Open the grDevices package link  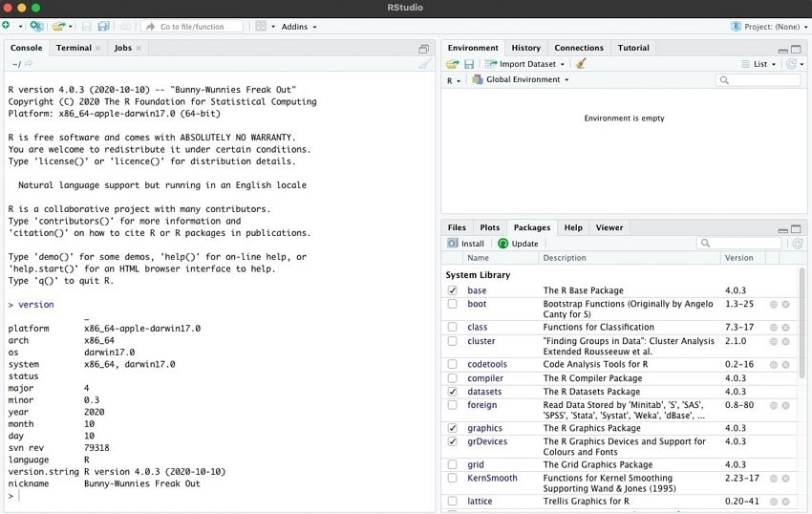(x=487, y=441)
